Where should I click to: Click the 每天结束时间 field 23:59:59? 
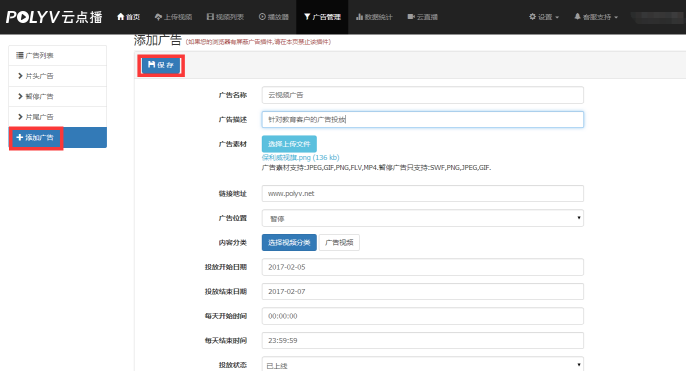pyautogui.click(x=423, y=340)
